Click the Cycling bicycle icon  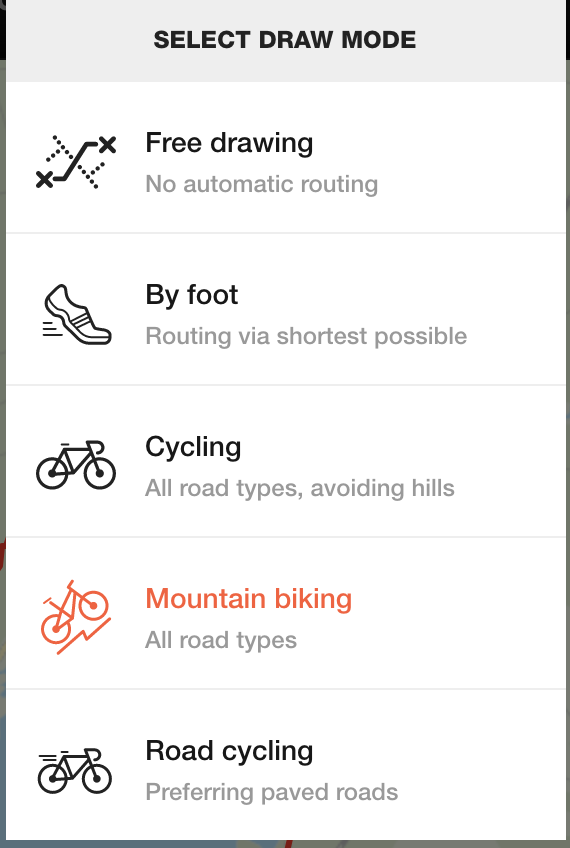[x=76, y=465]
